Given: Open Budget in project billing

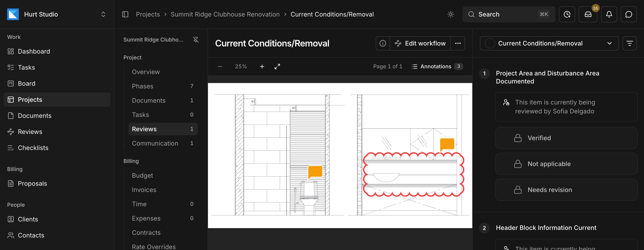Looking at the screenshot, I should coord(163,175).
